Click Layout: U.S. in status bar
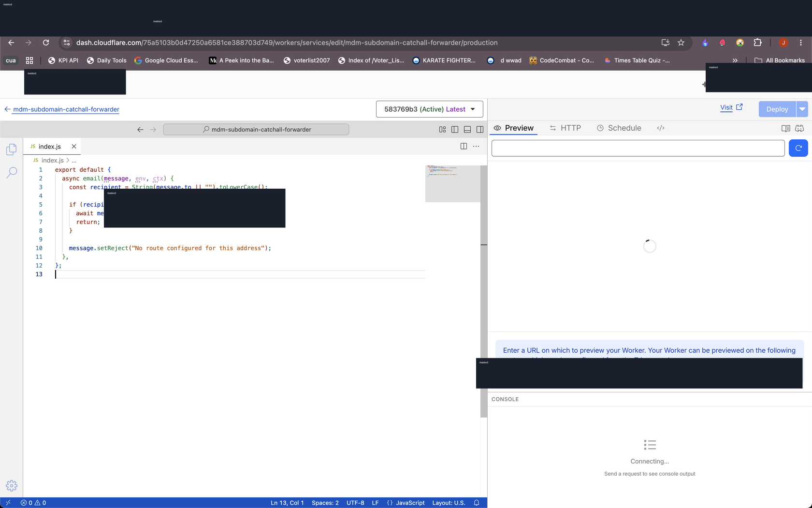This screenshot has height=508, width=812. click(x=449, y=503)
